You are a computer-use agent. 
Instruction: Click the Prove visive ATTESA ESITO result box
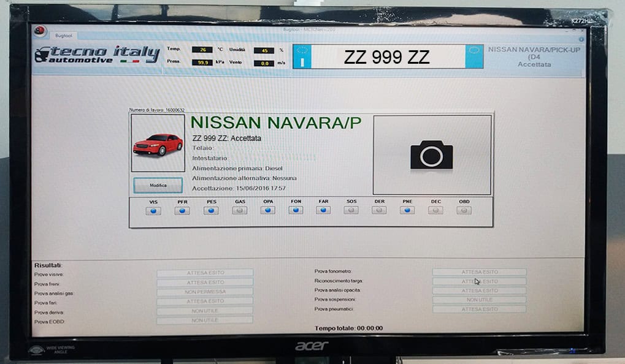(205, 273)
